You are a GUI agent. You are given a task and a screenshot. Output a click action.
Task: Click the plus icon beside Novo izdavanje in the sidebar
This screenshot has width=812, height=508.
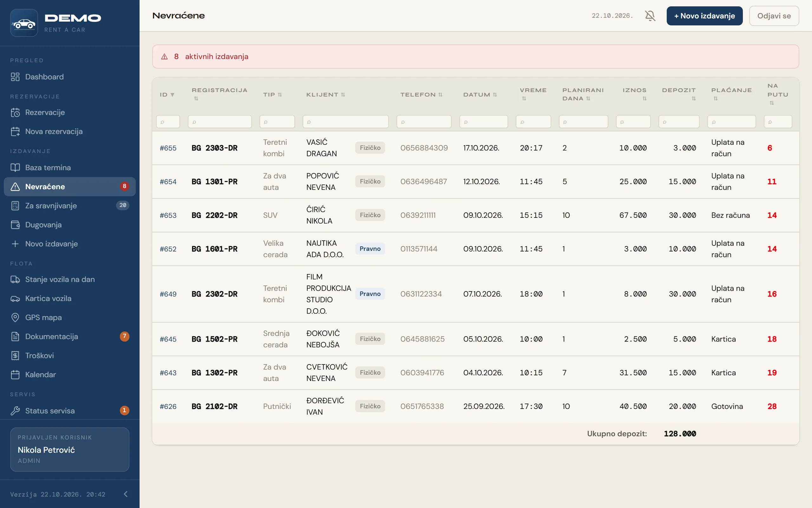tap(15, 244)
